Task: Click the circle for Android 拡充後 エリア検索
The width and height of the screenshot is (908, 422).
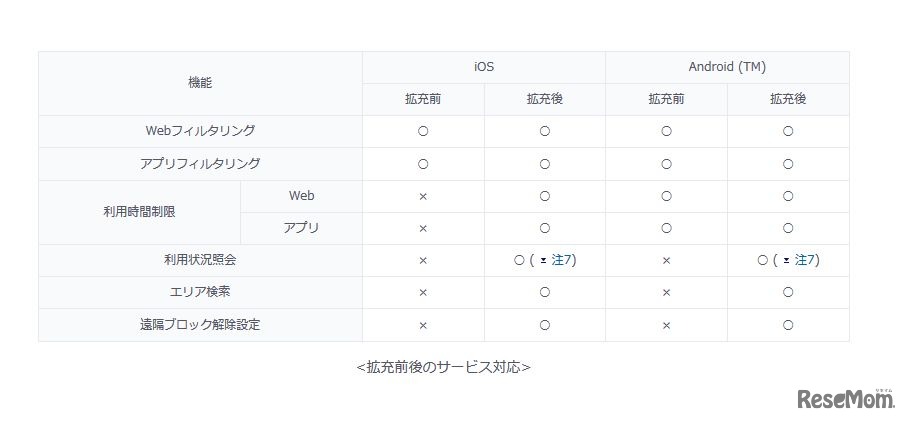Action: pos(788,292)
